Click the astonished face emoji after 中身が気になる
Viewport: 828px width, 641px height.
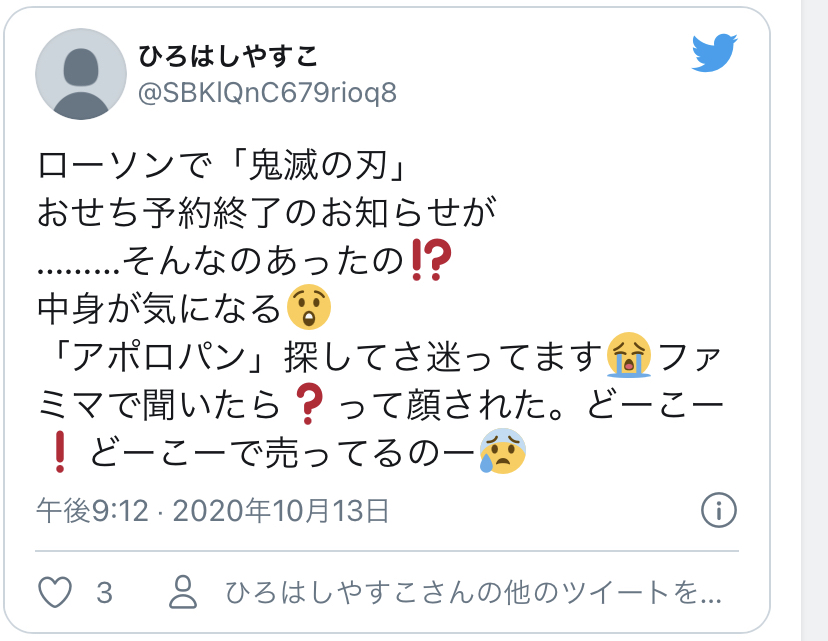point(309,307)
